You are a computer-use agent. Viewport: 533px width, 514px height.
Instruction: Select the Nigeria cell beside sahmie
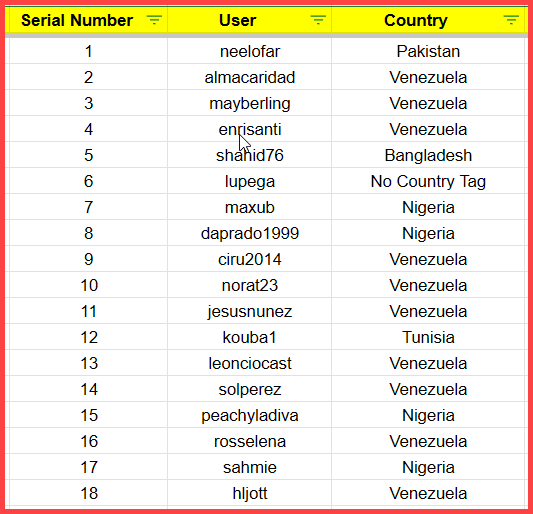tap(429, 467)
